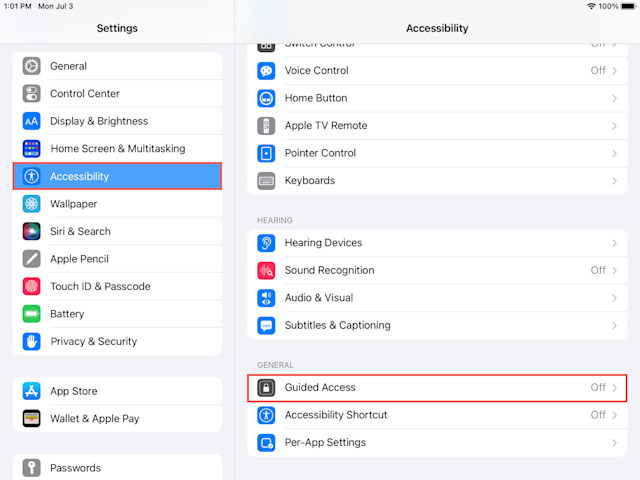Tap the Control Center toggle icon
This screenshot has height=480, width=640.
click(x=31, y=93)
